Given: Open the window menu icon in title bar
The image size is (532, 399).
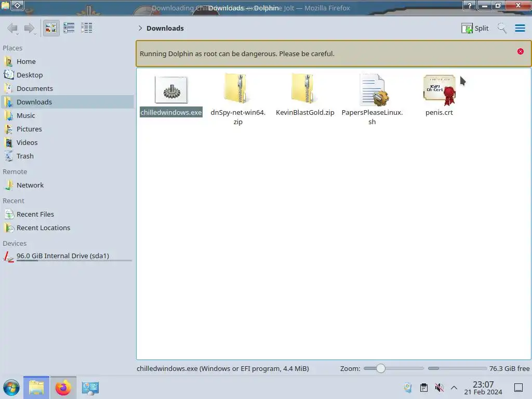Looking at the screenshot, I should [x=5, y=5].
